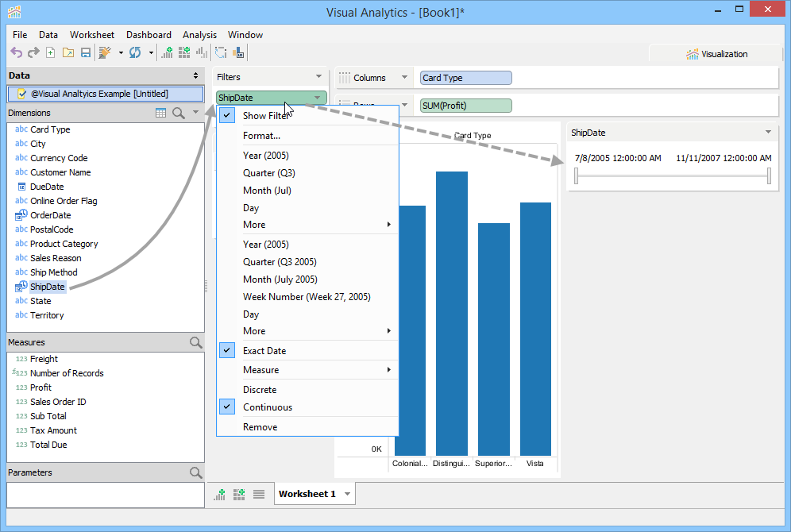Viewport: 791px width, 532px height.
Task: Click Card Type pill in Columns
Action: (466, 78)
